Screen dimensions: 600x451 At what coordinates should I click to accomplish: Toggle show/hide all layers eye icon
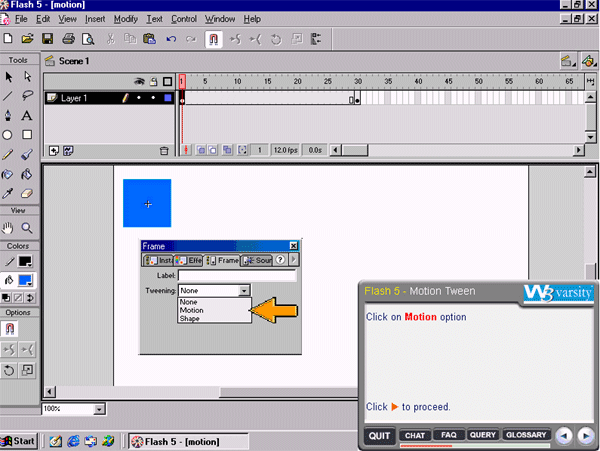point(139,81)
